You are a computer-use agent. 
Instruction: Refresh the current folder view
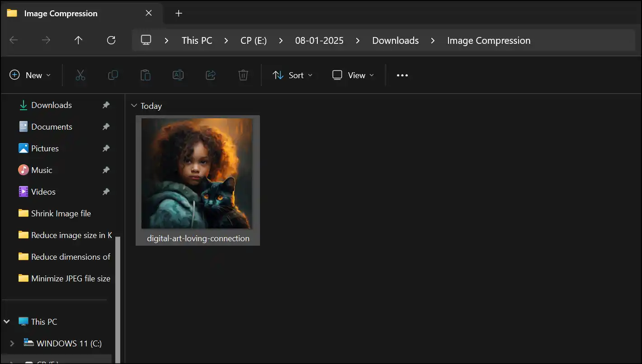click(x=111, y=40)
